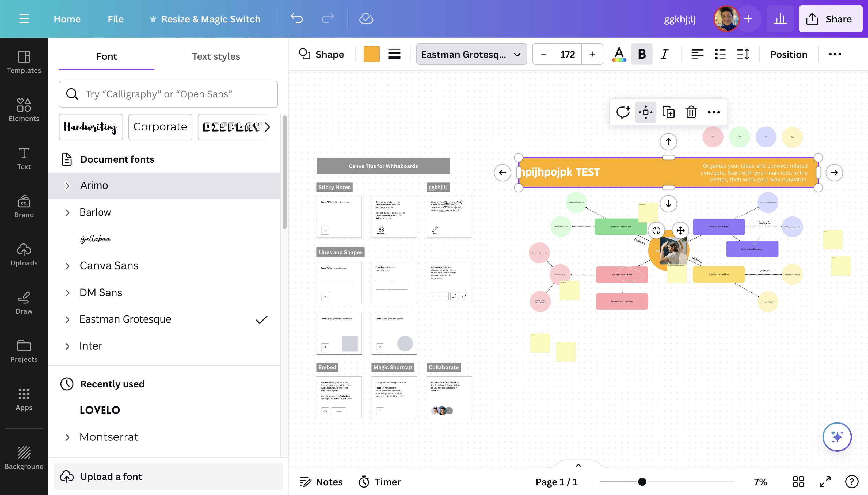Screen dimensions: 868x495
Task: Open the Draw tool panel
Action: point(24,302)
